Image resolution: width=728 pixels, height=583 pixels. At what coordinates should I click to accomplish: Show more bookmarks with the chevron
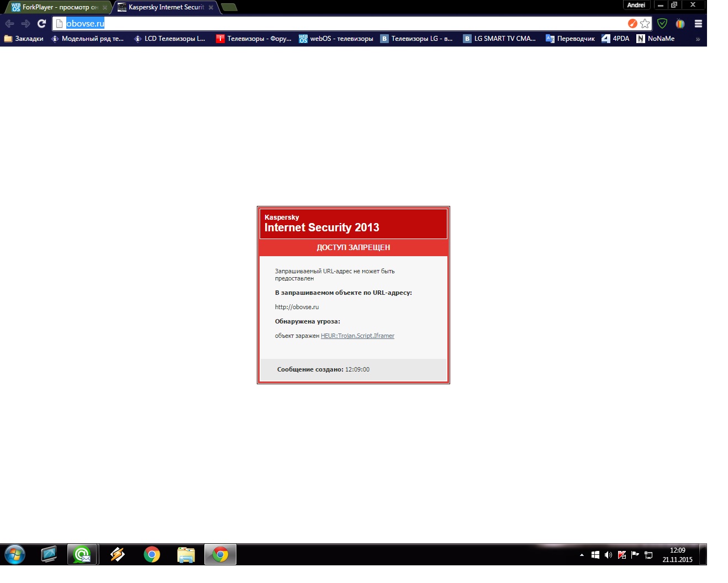[698, 39]
